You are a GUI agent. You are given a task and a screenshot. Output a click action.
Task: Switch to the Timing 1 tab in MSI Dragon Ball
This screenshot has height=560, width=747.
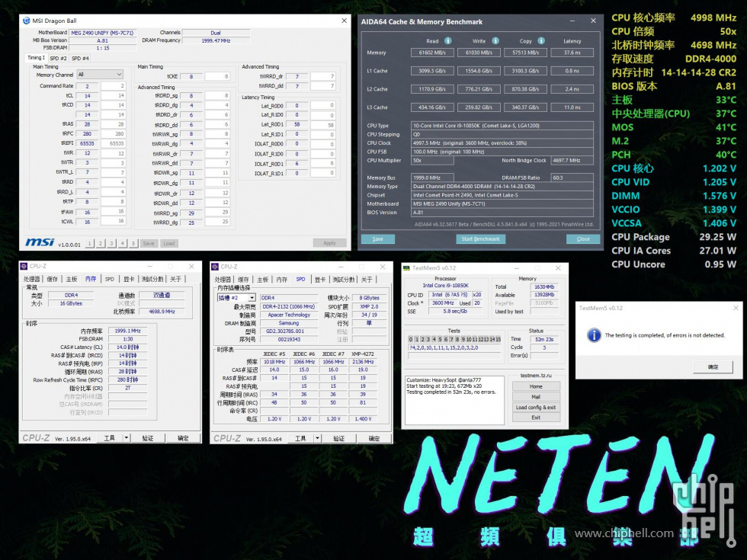[x=36, y=58]
